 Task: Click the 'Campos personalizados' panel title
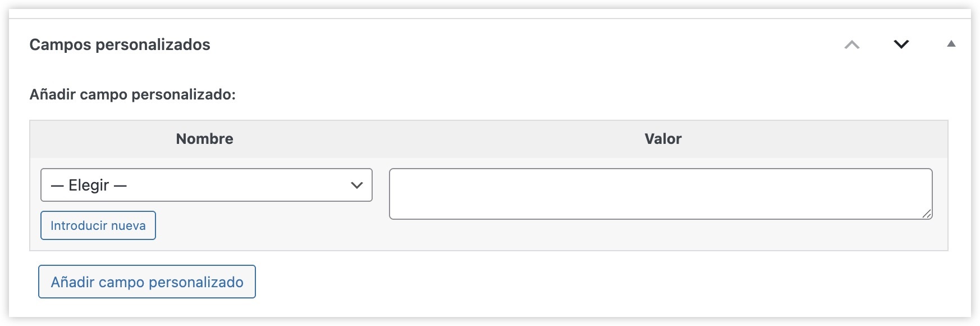click(x=120, y=44)
